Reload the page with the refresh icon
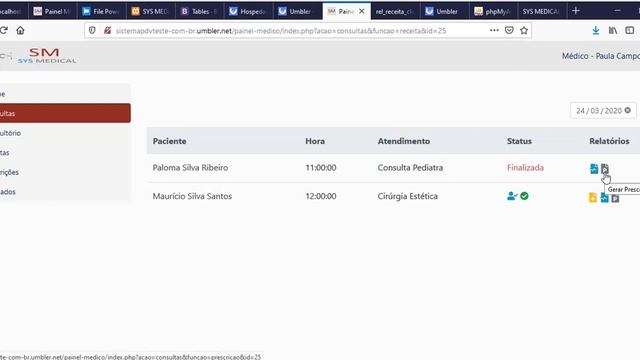 pos(4,30)
